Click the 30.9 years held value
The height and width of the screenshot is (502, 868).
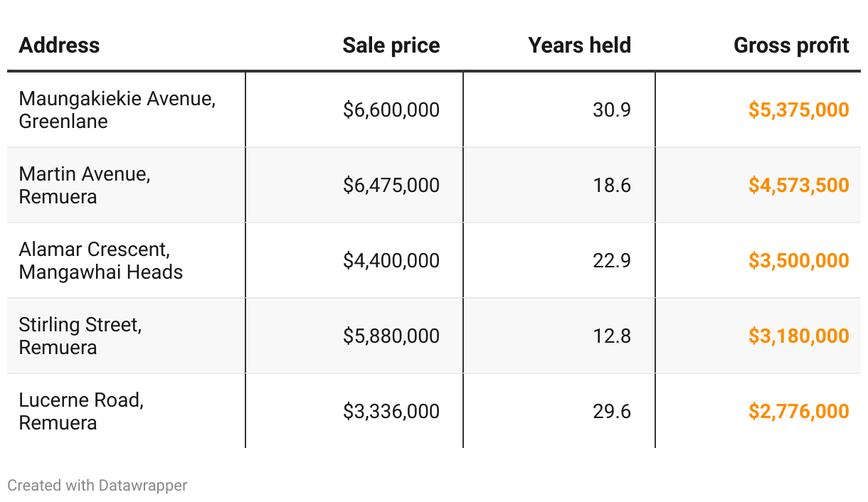612,110
